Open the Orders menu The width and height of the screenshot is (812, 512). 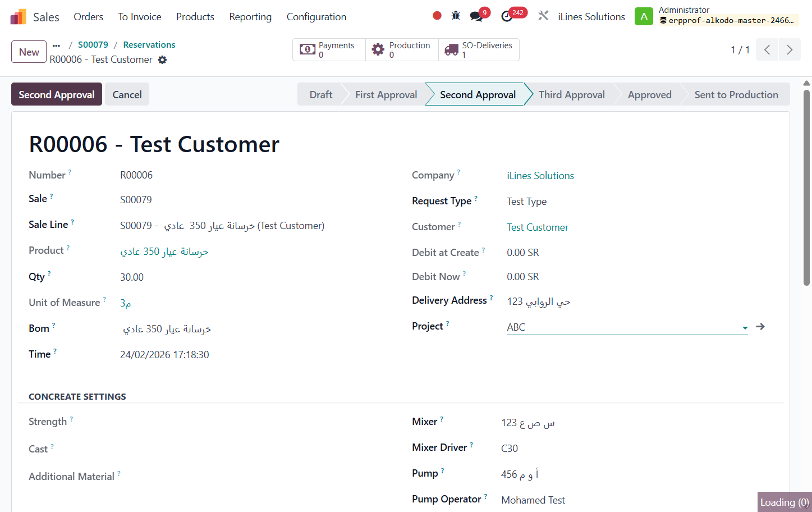(x=88, y=17)
